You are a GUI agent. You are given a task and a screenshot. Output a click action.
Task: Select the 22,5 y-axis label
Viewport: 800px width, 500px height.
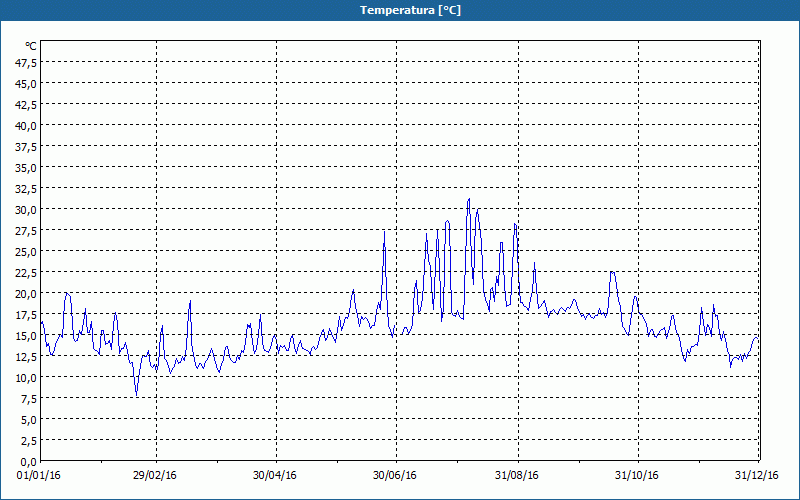pos(26,272)
